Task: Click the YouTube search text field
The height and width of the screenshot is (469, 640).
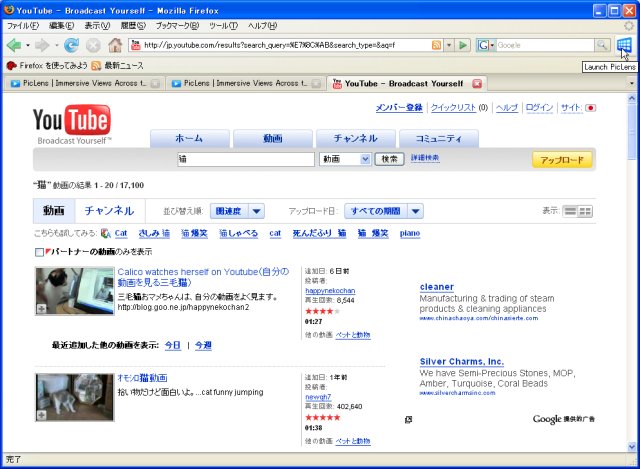Action: [246, 159]
